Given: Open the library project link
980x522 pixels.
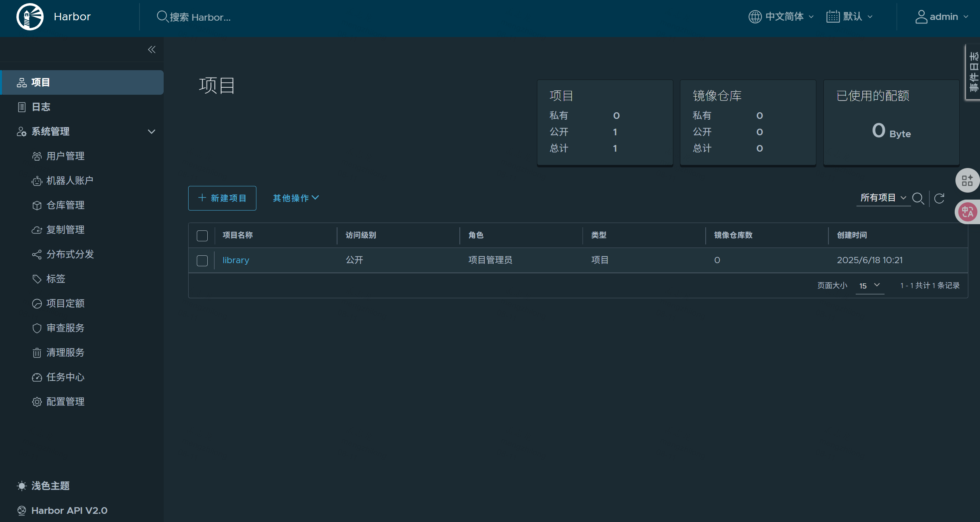Looking at the screenshot, I should [236, 260].
